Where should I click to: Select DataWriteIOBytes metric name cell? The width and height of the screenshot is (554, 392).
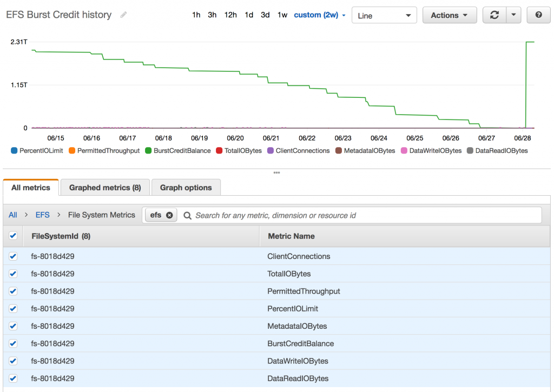click(298, 361)
